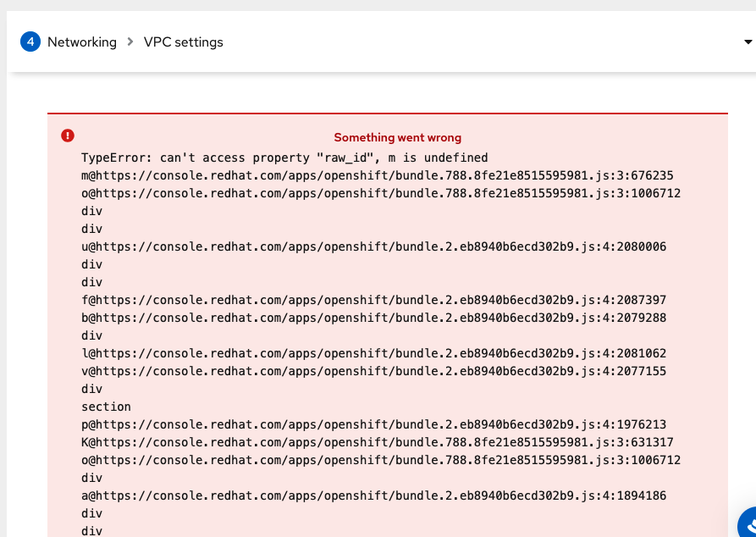Click the "section" line in stack trace

(106, 407)
